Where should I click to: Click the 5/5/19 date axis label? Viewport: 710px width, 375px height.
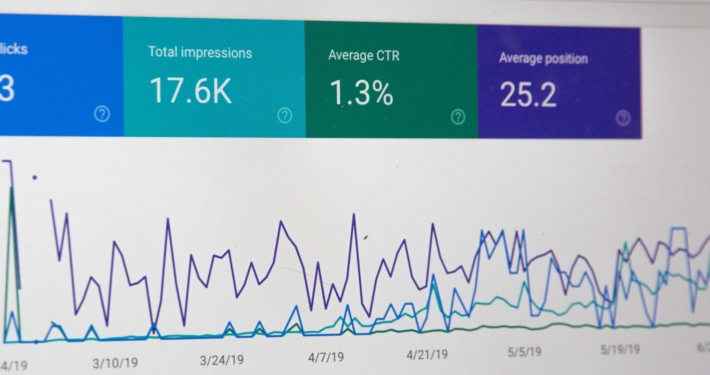point(524,352)
